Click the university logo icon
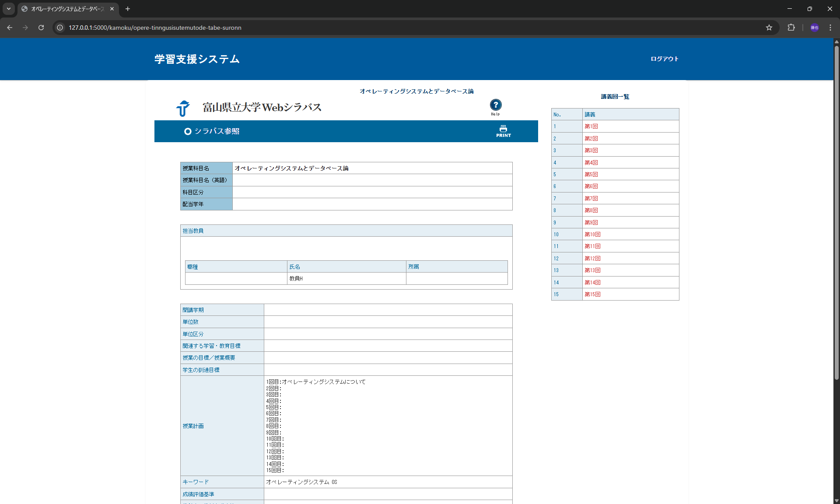This screenshot has height=504, width=840. [183, 108]
